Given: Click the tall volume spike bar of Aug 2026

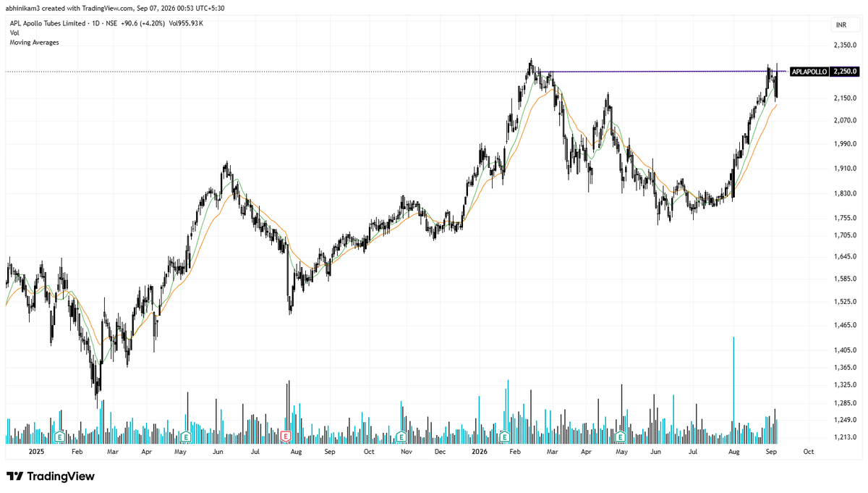Looking at the screenshot, I should [x=733, y=389].
